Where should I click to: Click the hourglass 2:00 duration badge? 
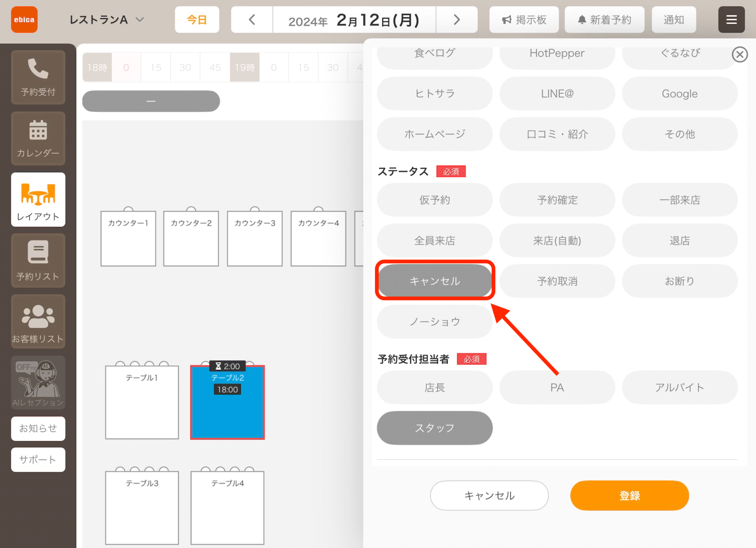coord(227,366)
